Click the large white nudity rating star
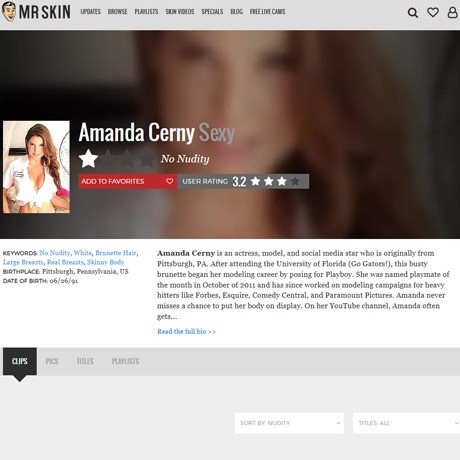The image size is (460, 460). (88, 158)
